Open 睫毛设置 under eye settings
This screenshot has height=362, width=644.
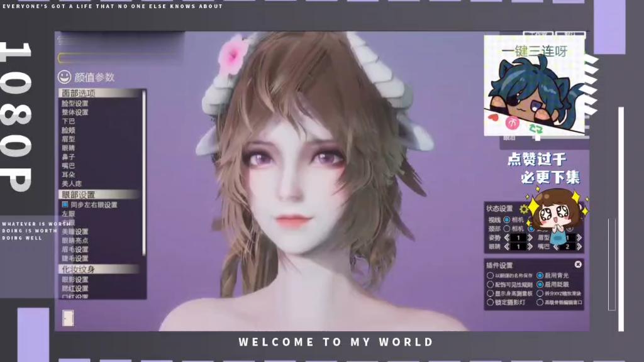pos(75,258)
